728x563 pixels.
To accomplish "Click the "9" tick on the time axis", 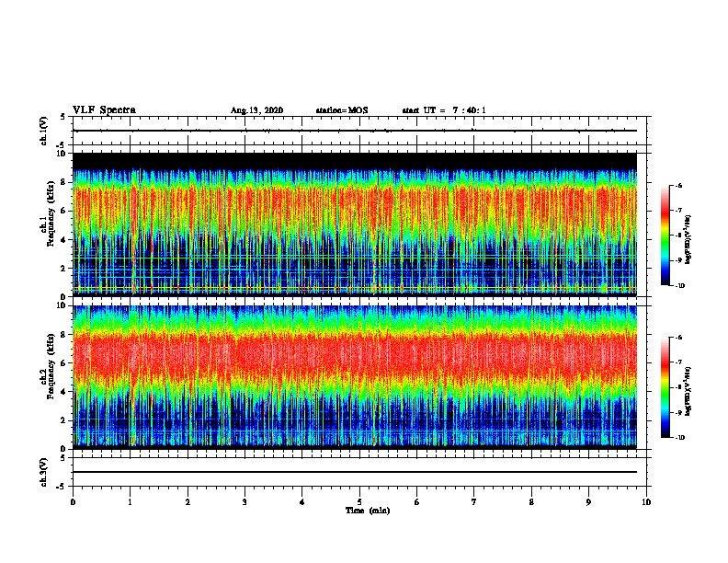I will pyautogui.click(x=588, y=502).
